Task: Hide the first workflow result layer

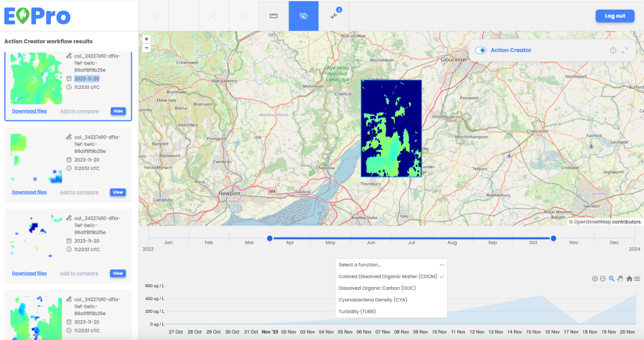Action: [118, 111]
